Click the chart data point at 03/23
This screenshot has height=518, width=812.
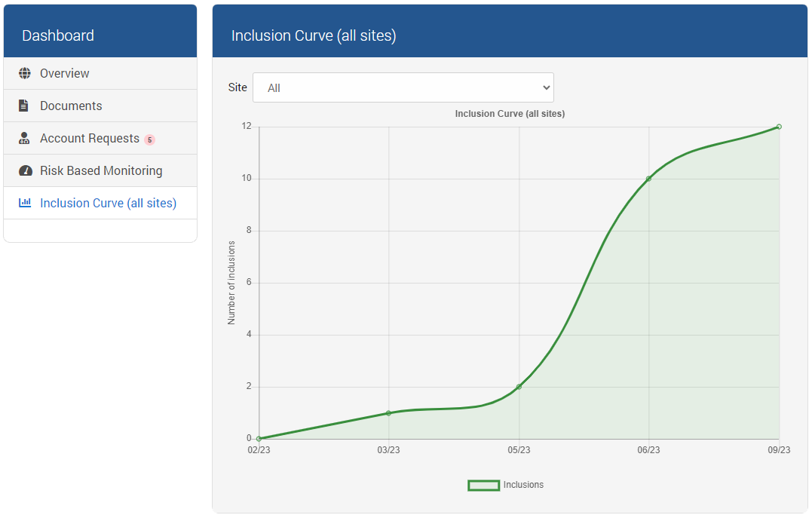click(388, 413)
